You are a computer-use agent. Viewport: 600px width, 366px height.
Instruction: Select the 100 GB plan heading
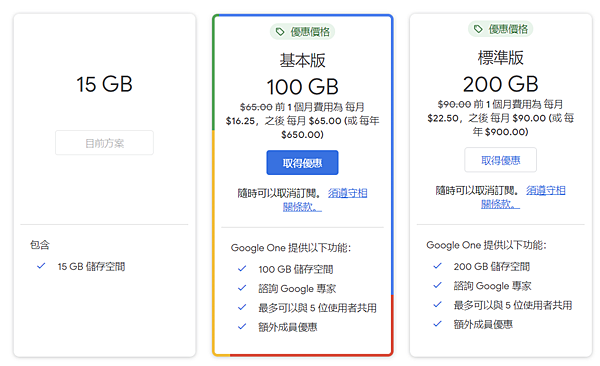[x=302, y=87]
